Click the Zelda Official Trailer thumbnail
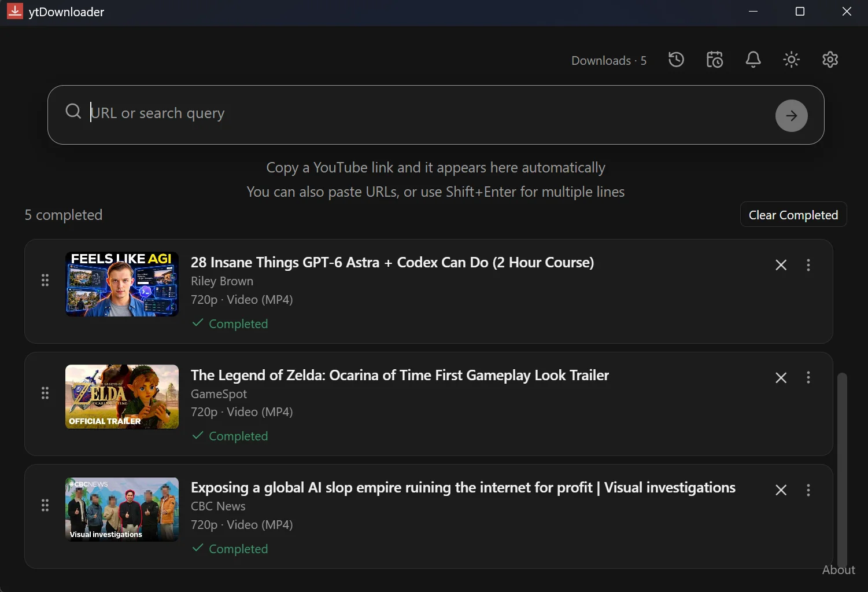The width and height of the screenshot is (868, 592). click(122, 396)
